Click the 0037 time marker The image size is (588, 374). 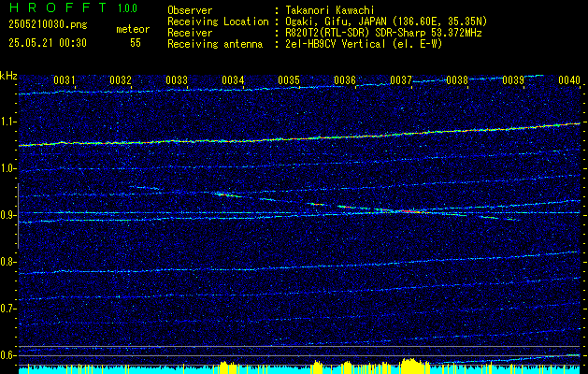[x=400, y=79]
